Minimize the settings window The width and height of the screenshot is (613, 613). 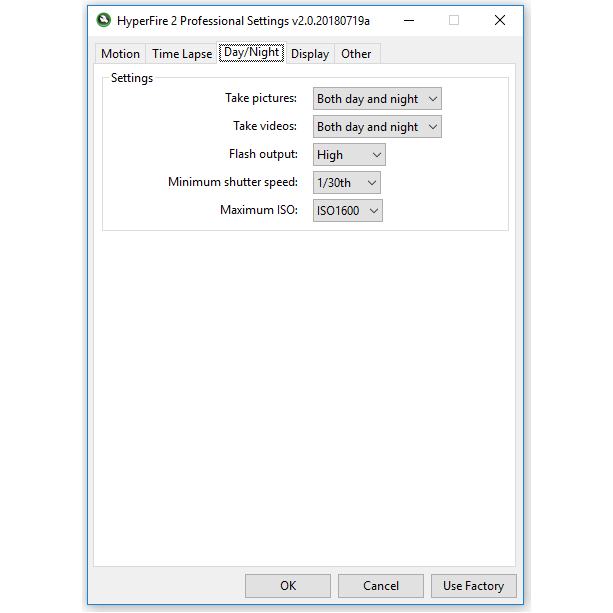[x=409, y=20]
